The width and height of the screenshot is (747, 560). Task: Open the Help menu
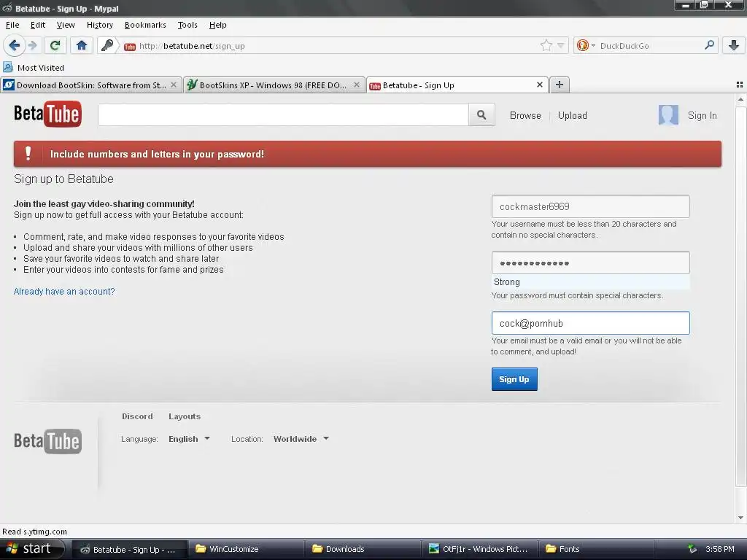(217, 26)
